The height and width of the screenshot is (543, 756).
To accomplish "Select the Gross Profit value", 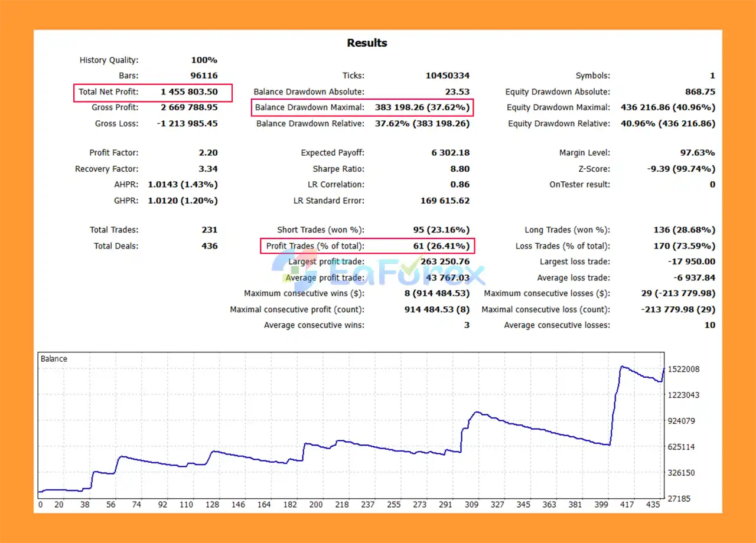I will point(189,107).
